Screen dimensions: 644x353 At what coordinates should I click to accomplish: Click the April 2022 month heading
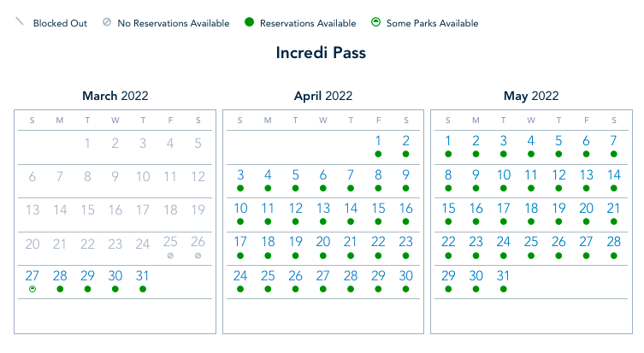pos(322,96)
